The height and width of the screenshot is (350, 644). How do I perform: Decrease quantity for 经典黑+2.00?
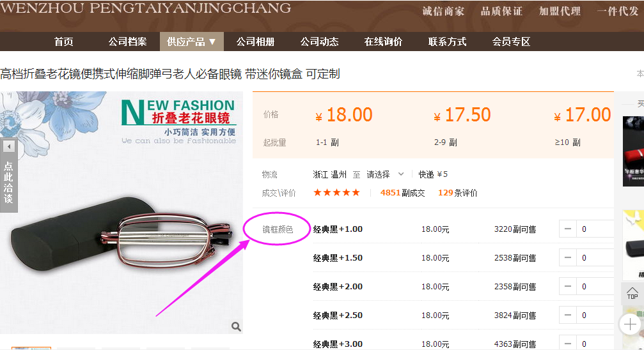(568, 286)
